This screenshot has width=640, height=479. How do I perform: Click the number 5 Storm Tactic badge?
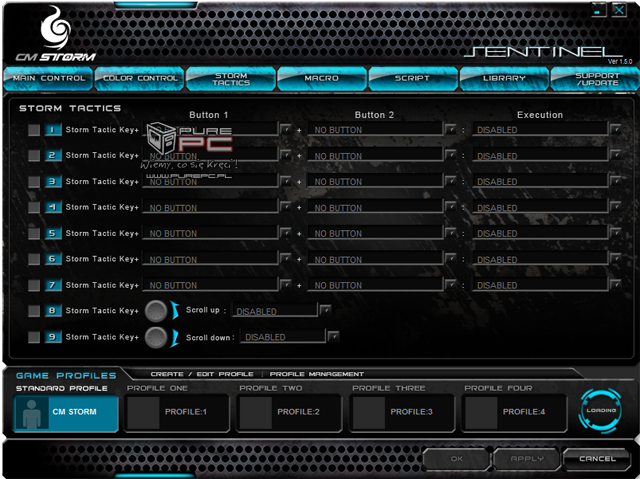pos(53,233)
